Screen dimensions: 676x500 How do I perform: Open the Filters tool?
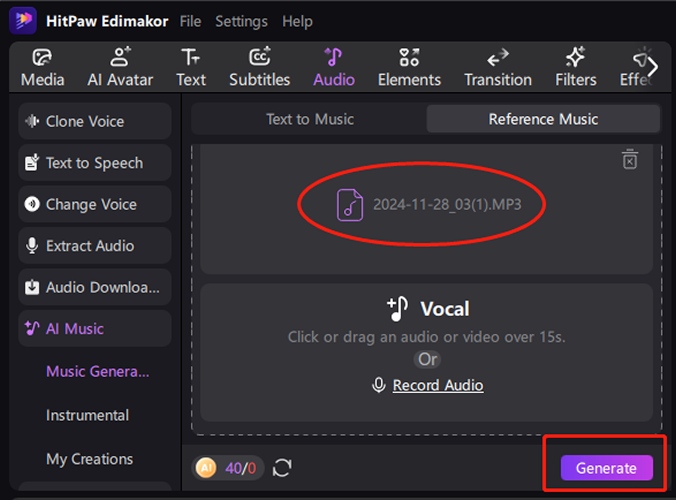point(576,68)
